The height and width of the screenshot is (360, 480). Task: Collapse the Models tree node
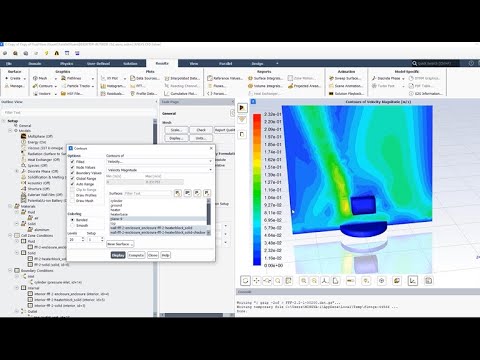pos(10,131)
